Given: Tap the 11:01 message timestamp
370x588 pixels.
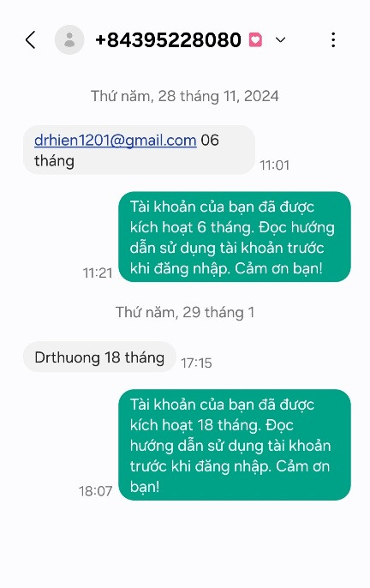Looking at the screenshot, I should point(275,165).
